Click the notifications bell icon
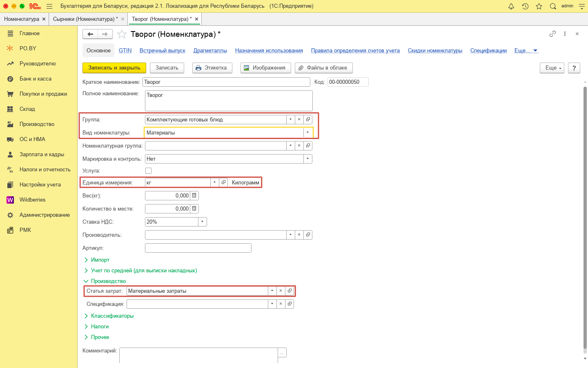 [511, 6]
